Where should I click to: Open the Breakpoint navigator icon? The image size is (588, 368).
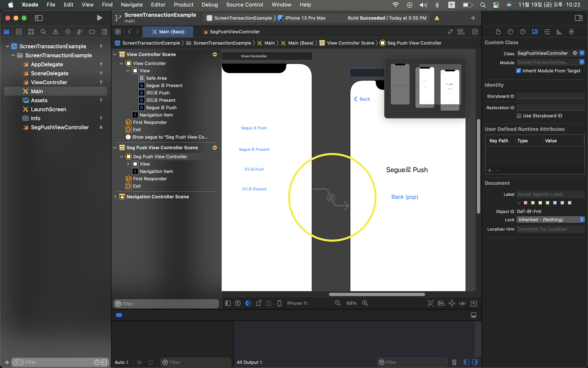[92, 32]
